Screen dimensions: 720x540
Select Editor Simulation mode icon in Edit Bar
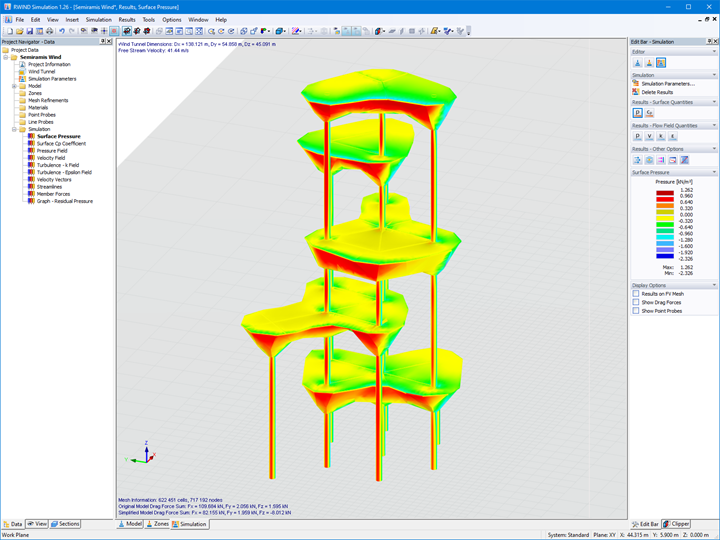[x=661, y=63]
